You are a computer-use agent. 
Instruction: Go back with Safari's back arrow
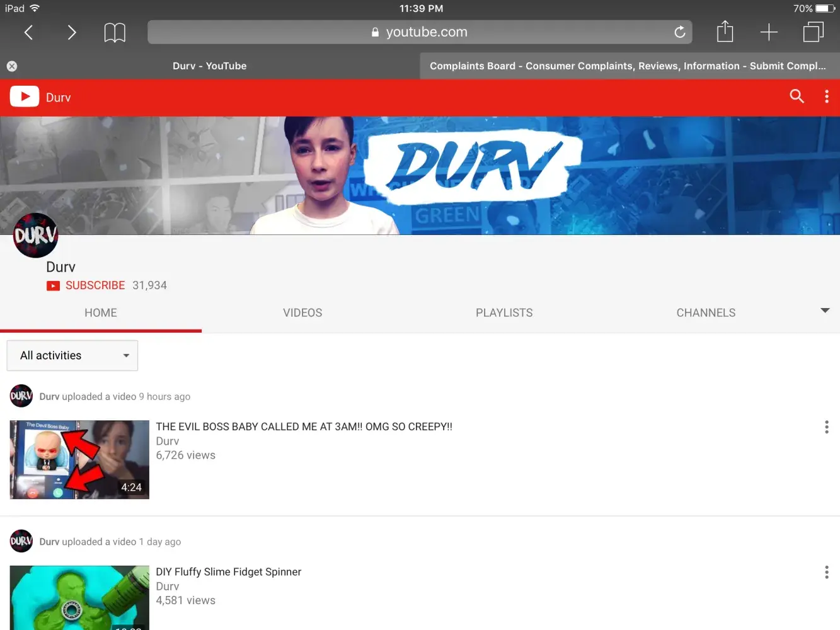tap(28, 32)
